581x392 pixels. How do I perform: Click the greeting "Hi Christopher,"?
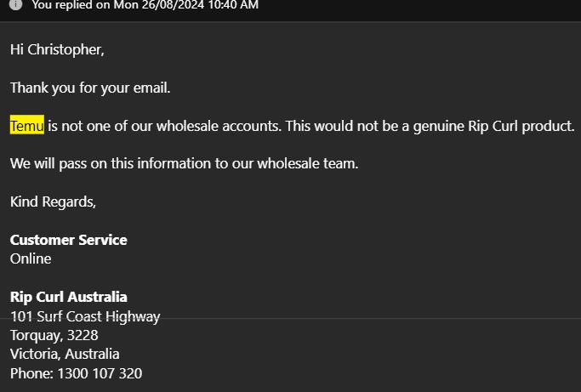[x=57, y=49]
